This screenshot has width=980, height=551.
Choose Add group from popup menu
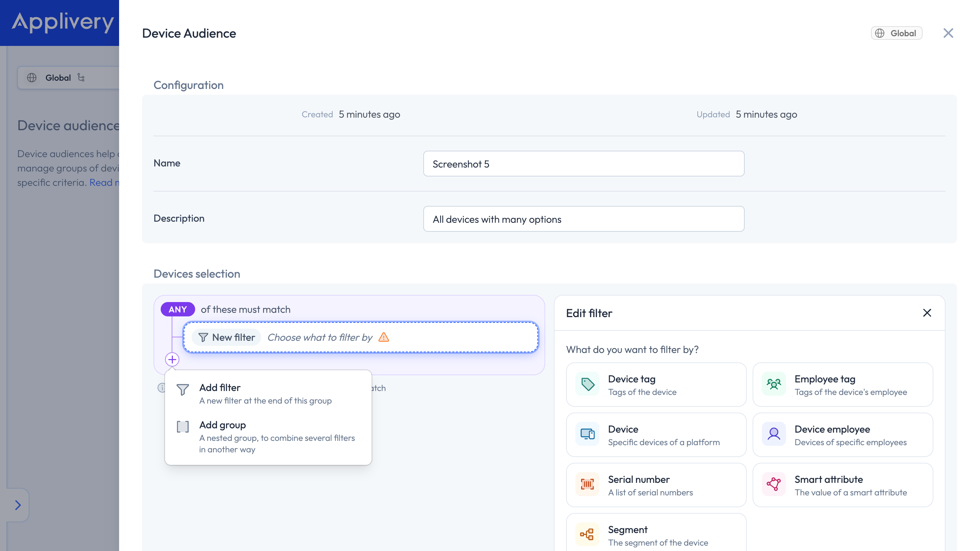pos(268,437)
